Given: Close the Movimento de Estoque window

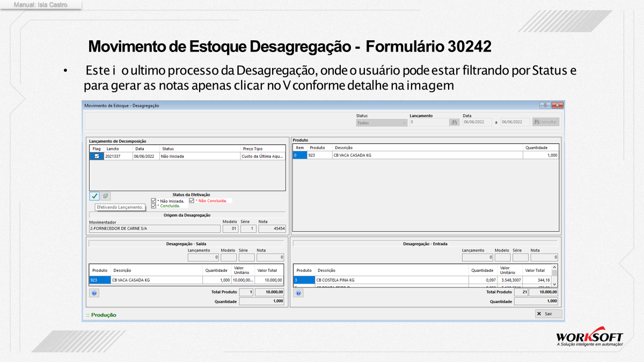Looking at the screenshot, I should pyautogui.click(x=558, y=106).
